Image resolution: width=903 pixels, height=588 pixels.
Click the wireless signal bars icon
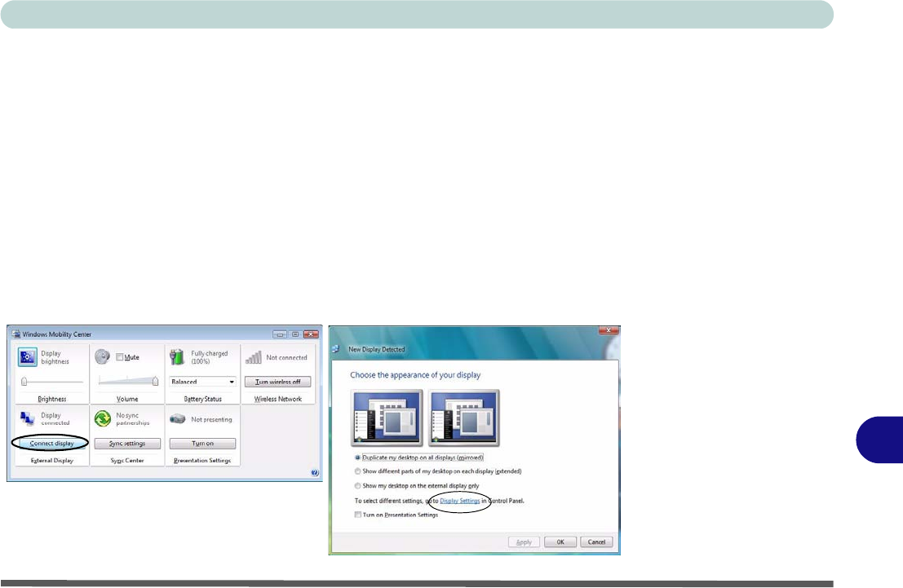(x=254, y=358)
